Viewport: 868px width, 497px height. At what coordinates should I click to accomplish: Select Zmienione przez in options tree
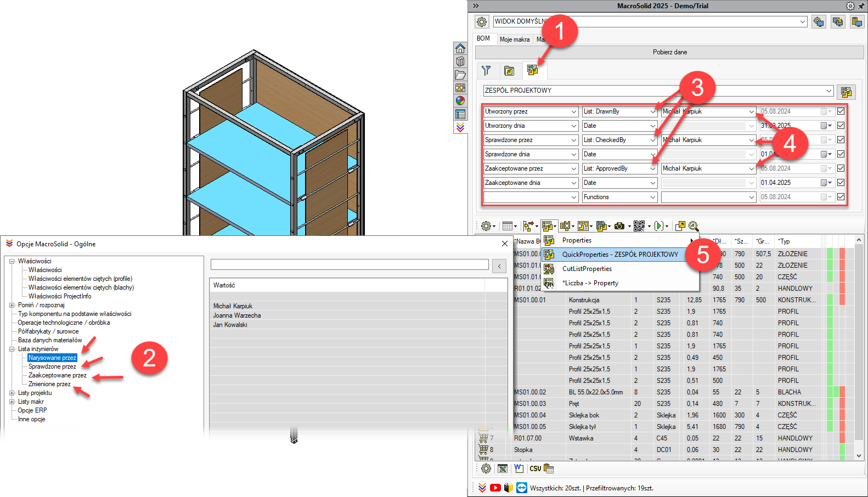tap(49, 384)
